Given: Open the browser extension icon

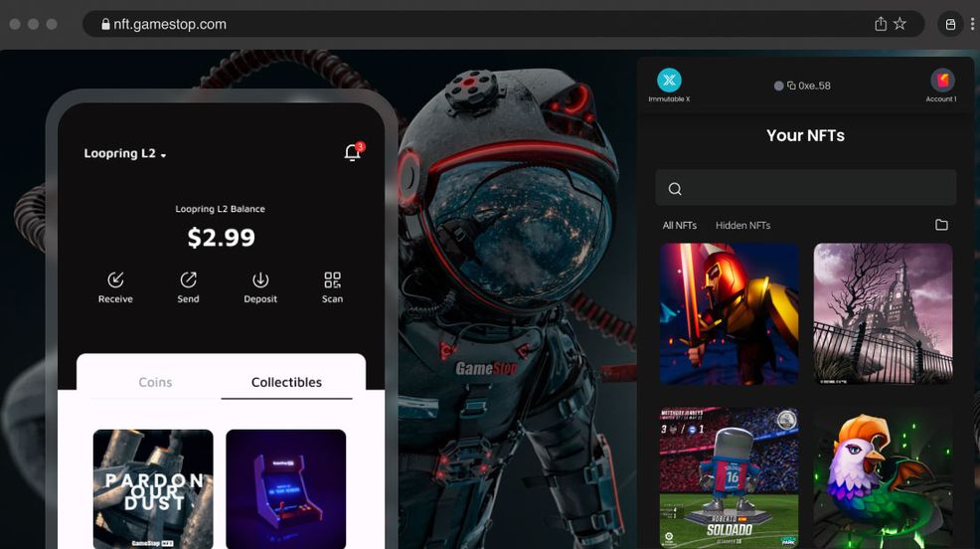Looking at the screenshot, I should tap(950, 25).
